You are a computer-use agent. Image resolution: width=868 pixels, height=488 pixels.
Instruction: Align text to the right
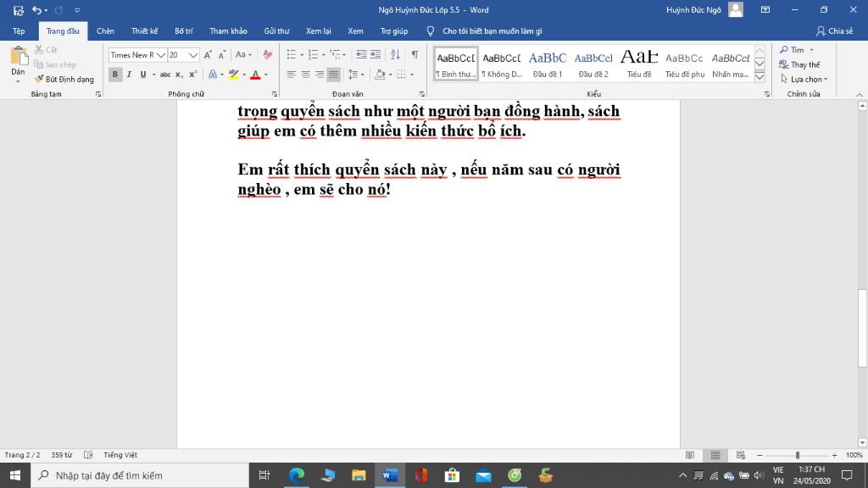320,75
